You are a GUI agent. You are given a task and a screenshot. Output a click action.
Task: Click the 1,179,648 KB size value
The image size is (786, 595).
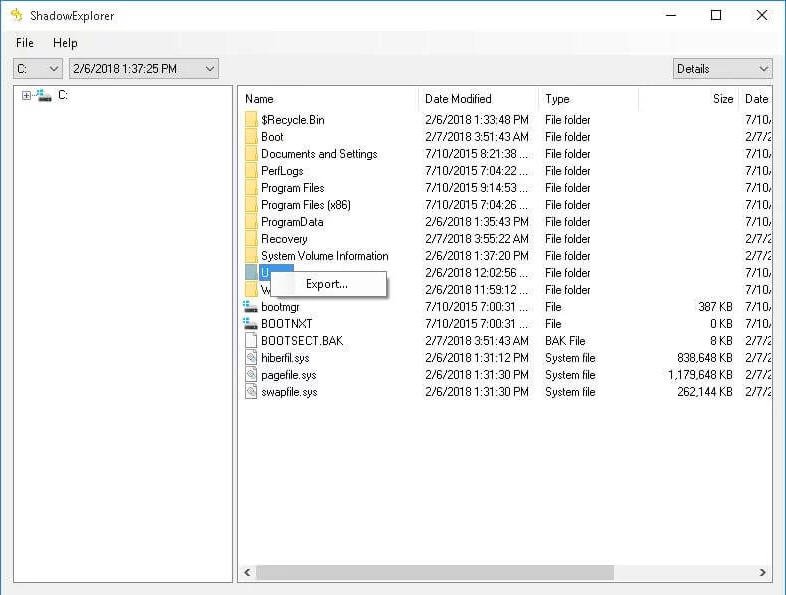tap(700, 375)
